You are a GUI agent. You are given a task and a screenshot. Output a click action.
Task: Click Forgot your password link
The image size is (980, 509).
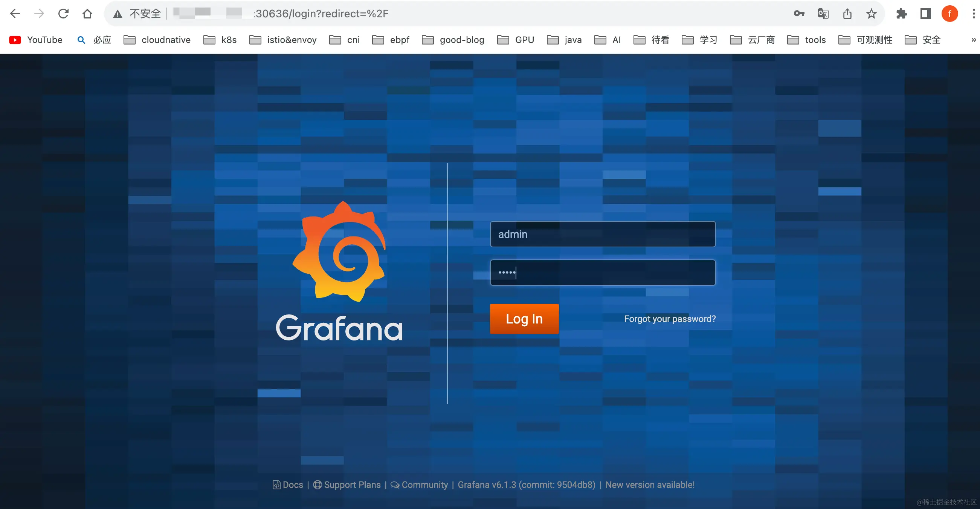[670, 319]
